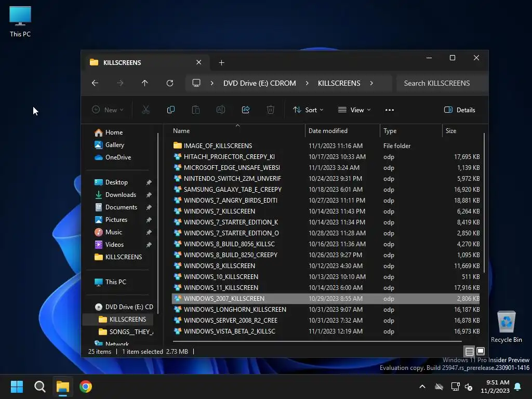The width and height of the screenshot is (532, 399).
Task: Unpin Music using its pin icon
Action: (149, 232)
